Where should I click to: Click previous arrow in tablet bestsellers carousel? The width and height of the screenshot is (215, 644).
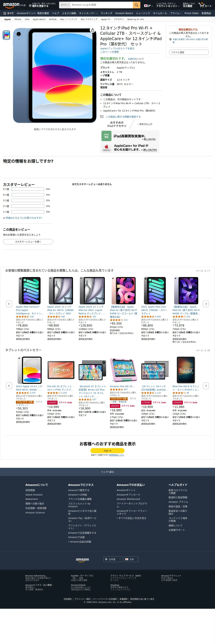(x=9, y=386)
